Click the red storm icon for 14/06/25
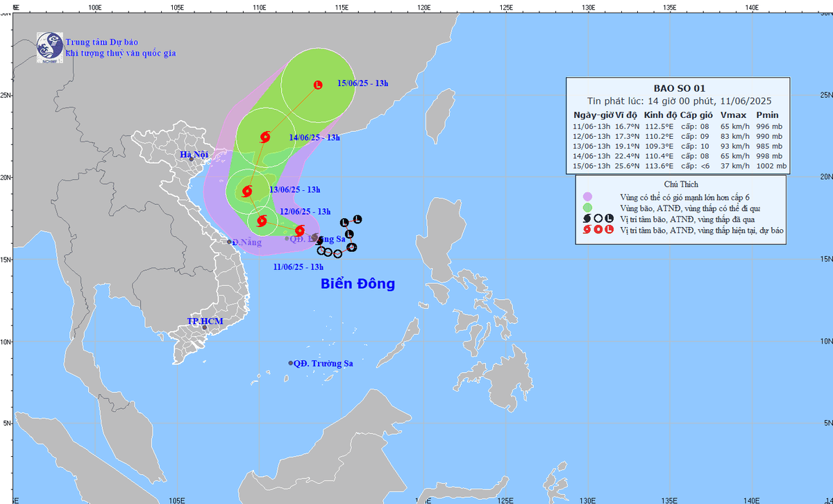 click(264, 137)
